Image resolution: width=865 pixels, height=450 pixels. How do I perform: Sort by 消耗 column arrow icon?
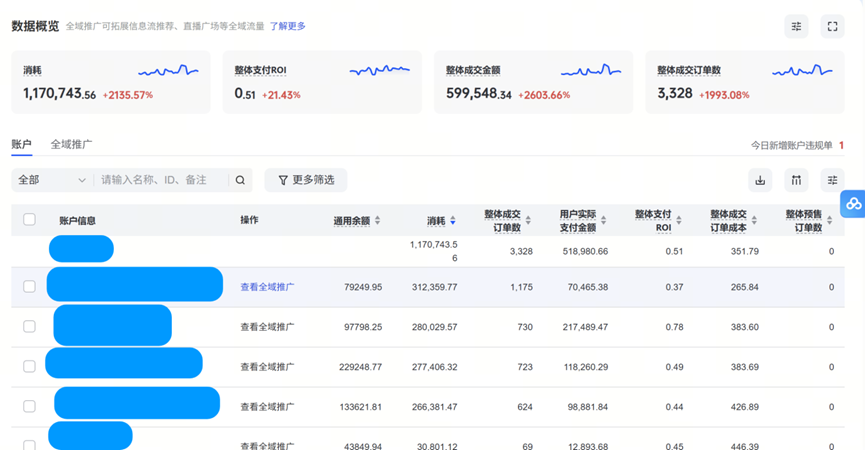(453, 221)
